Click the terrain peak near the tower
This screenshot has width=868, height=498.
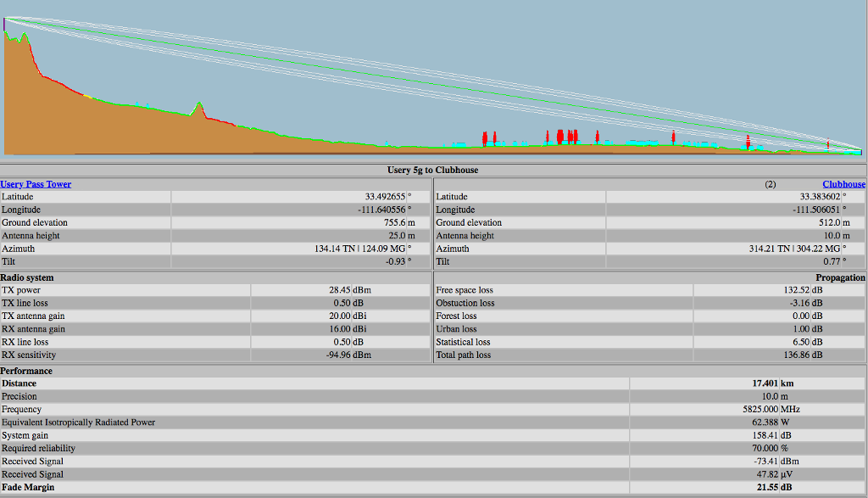[x=24, y=36]
